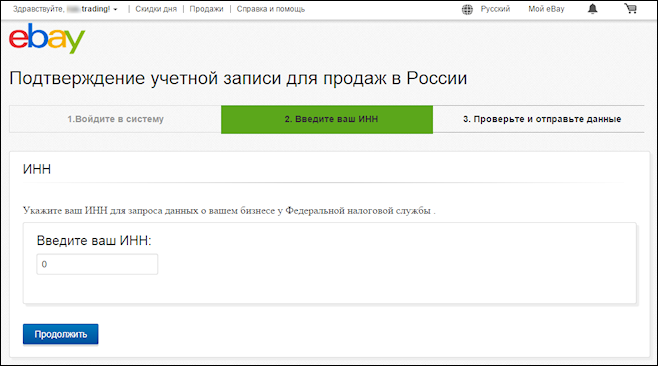Open the Продажи link
Viewport: 658px width, 366px height.
click(x=206, y=9)
